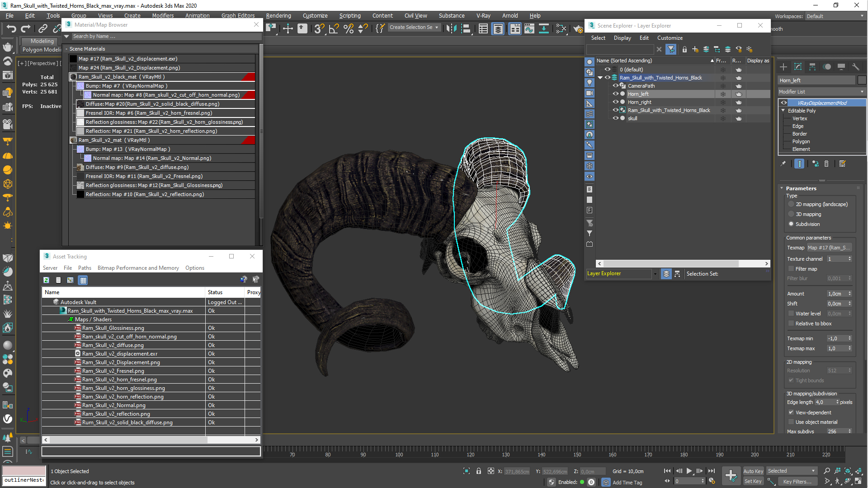Click the Undo arrow in the main toolbar

11,28
